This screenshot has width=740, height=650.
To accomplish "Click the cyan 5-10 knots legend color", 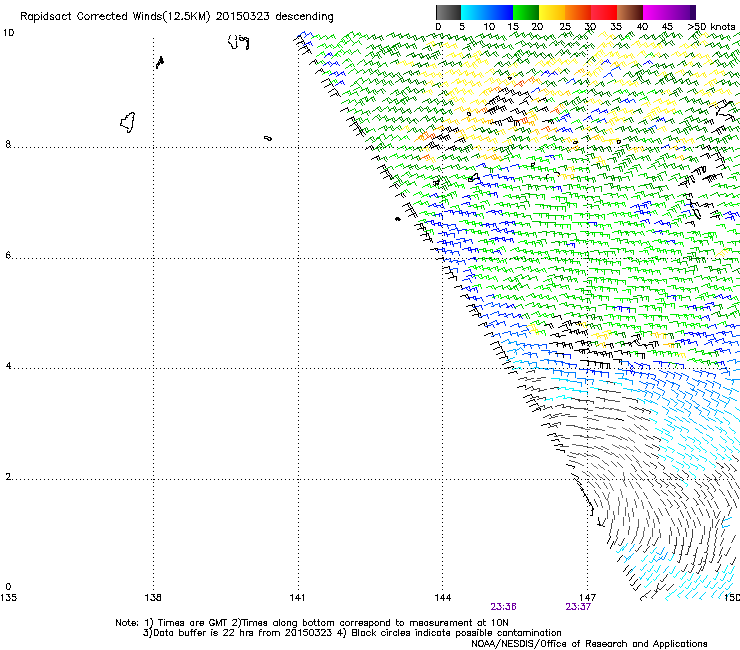I will [474, 12].
